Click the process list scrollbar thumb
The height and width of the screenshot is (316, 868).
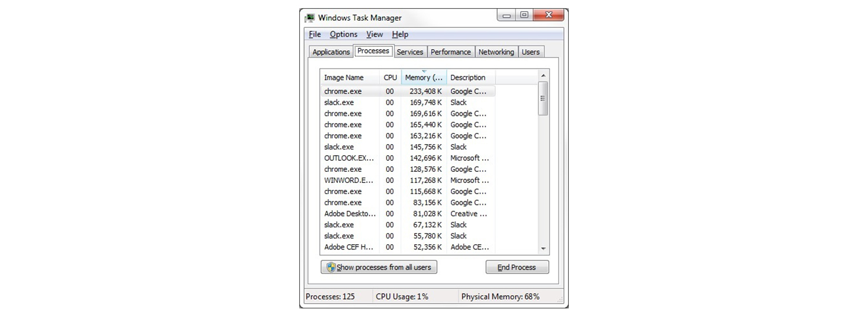click(543, 98)
